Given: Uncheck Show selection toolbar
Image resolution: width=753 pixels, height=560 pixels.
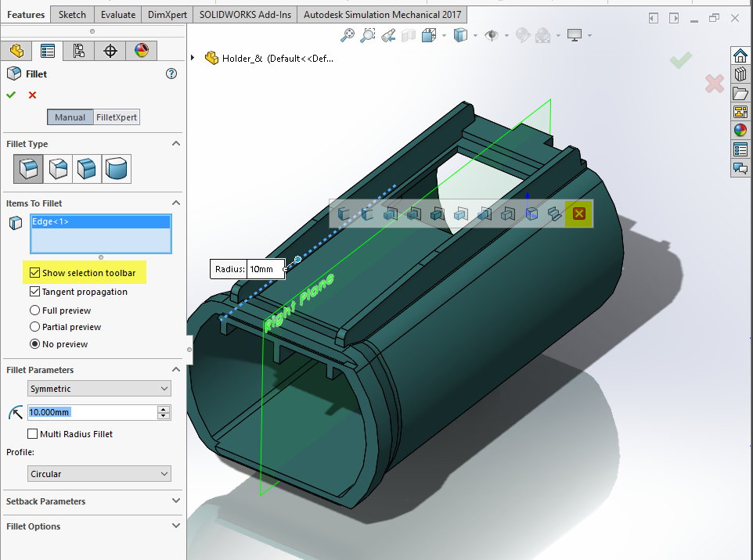Looking at the screenshot, I should [x=34, y=272].
